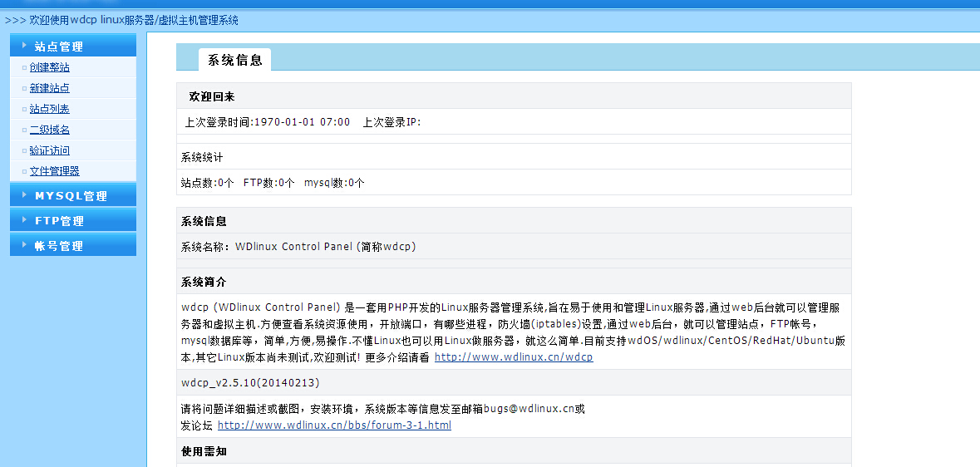Viewport: 980px width, 467px height.
Task: Open 验证访问 settings
Action: (x=49, y=150)
